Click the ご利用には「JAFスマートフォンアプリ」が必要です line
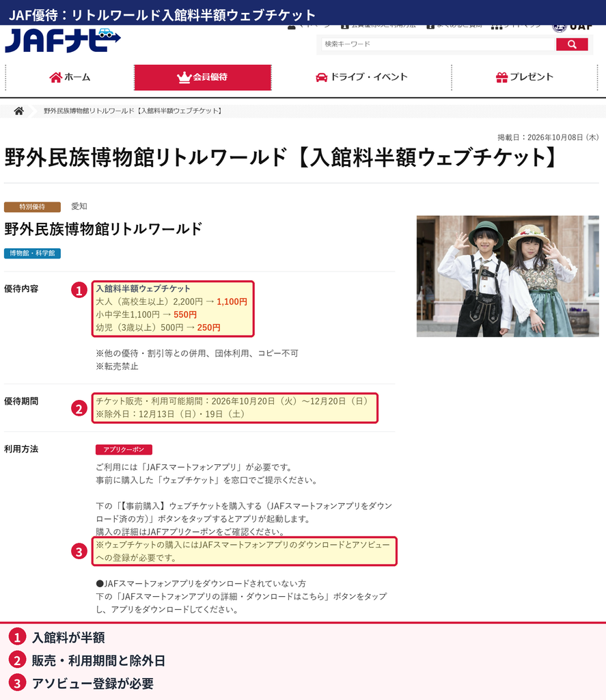The width and height of the screenshot is (606, 700). [195, 468]
